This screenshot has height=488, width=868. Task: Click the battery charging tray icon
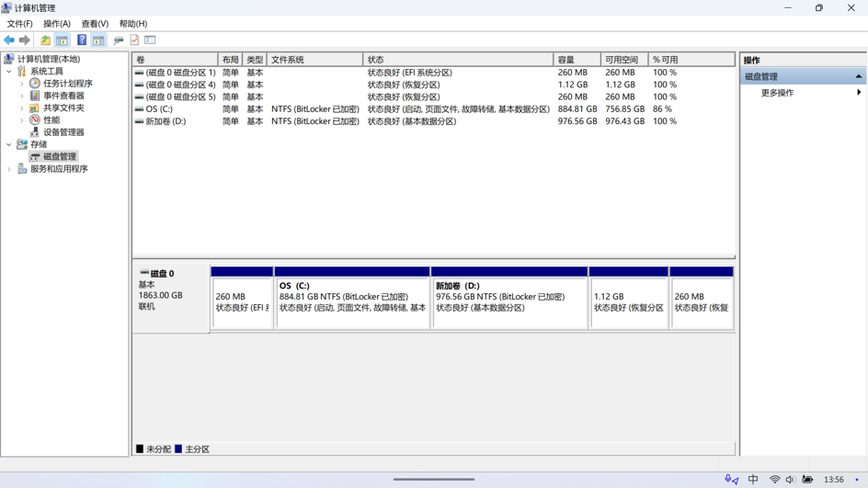[x=807, y=479]
